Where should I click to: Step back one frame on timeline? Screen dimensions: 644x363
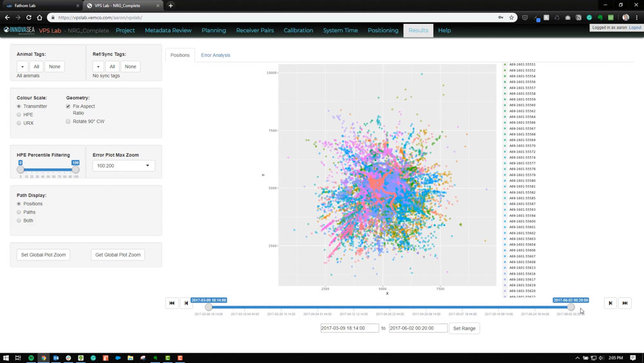[x=186, y=303]
